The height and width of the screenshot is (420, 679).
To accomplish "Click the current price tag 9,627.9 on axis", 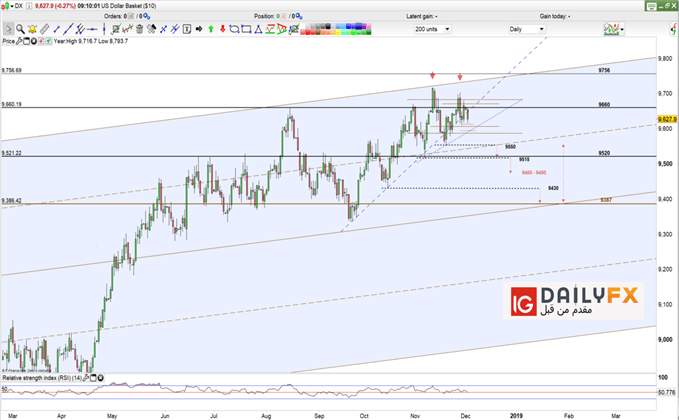I will [x=667, y=119].
